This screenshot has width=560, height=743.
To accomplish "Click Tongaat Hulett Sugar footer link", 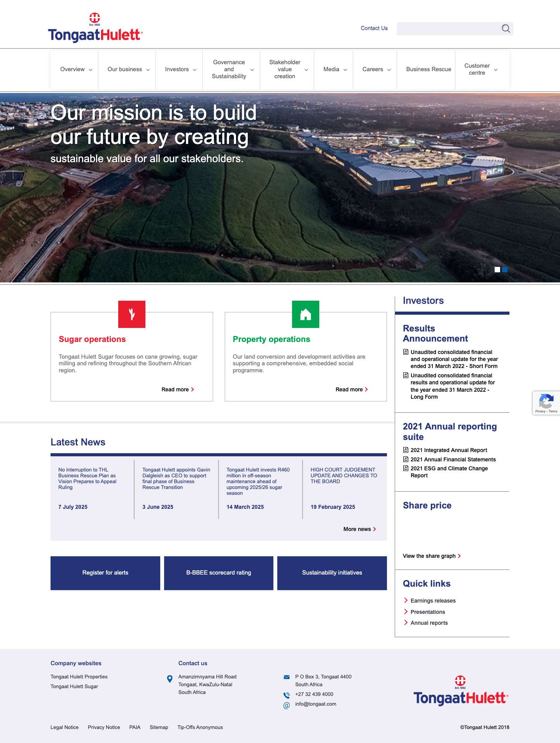I will pyautogui.click(x=74, y=687).
